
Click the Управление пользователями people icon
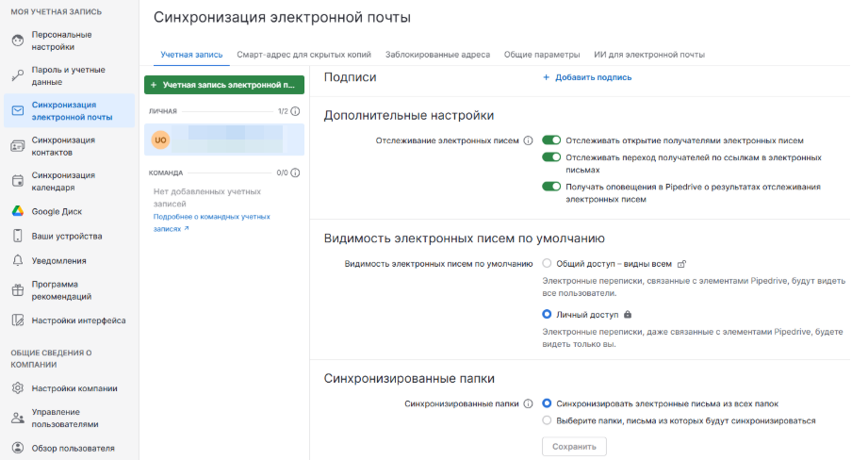[18, 418]
